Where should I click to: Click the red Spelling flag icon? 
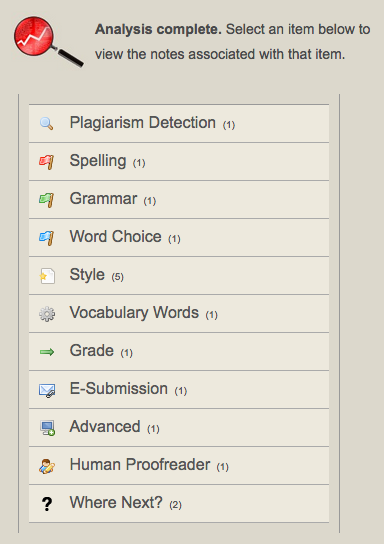46,162
